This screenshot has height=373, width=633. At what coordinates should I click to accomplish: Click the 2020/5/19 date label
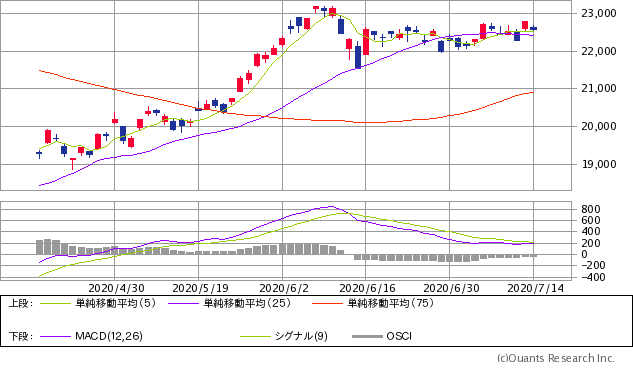pyautogui.click(x=200, y=288)
